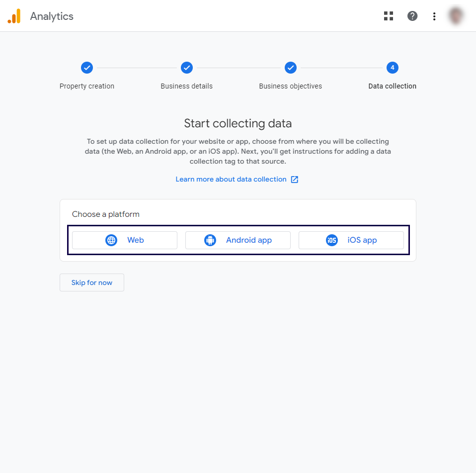The height and width of the screenshot is (473, 476).
Task: Click the step 4 Data collection circle
Action: click(393, 68)
